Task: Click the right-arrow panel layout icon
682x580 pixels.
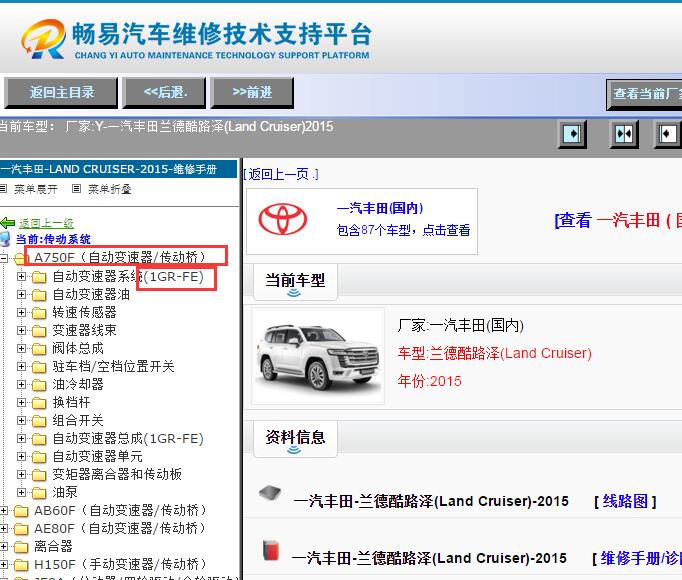Action: pos(572,134)
